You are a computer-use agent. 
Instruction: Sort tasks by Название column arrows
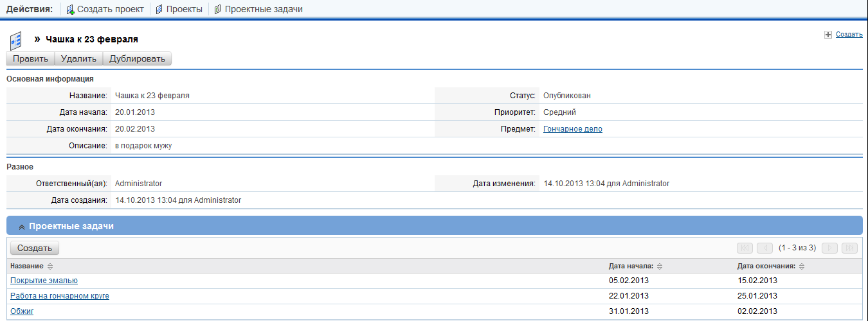point(50,266)
